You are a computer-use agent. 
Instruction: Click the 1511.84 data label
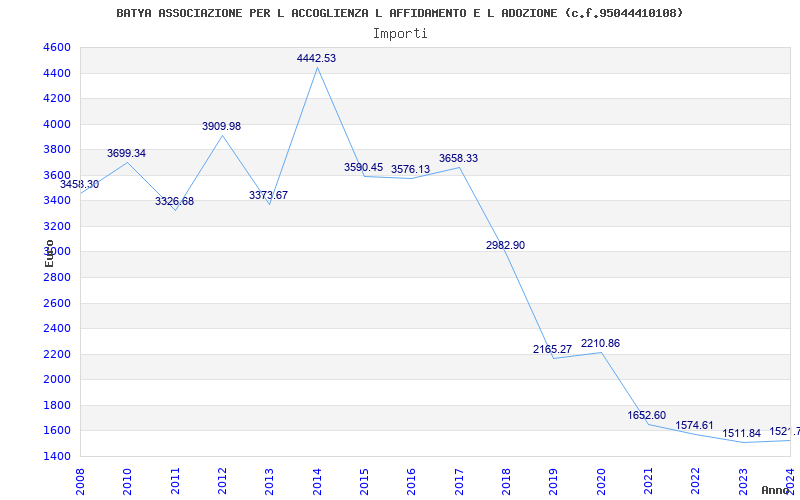pyautogui.click(x=741, y=433)
